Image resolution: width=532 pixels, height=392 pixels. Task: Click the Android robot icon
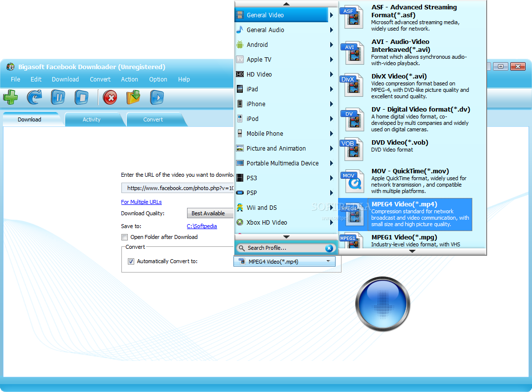240,44
